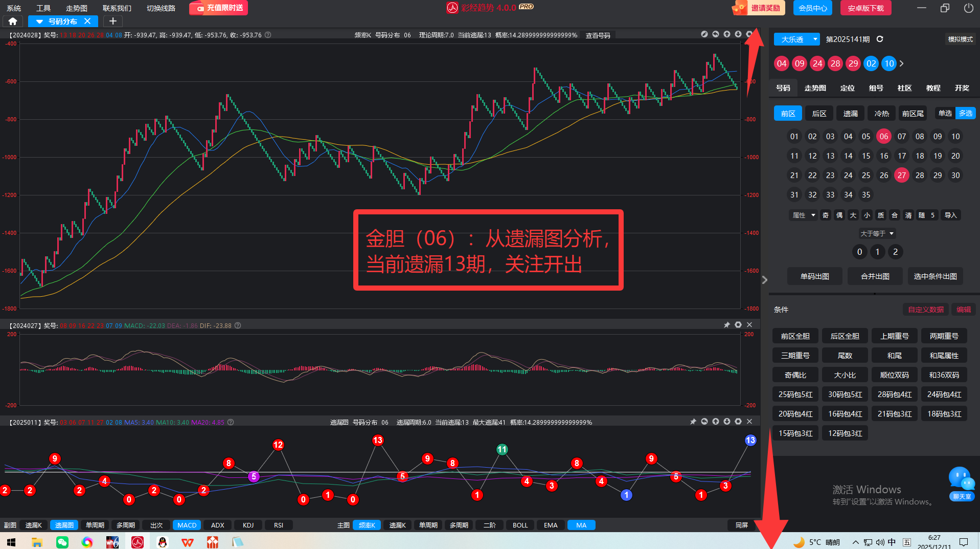Switch selection mode to 单选

945,113
